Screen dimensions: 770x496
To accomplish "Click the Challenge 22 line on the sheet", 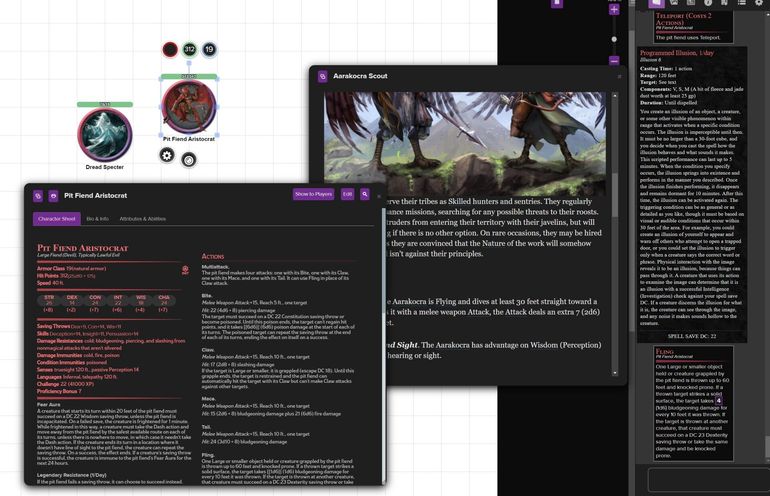I will pos(66,384).
